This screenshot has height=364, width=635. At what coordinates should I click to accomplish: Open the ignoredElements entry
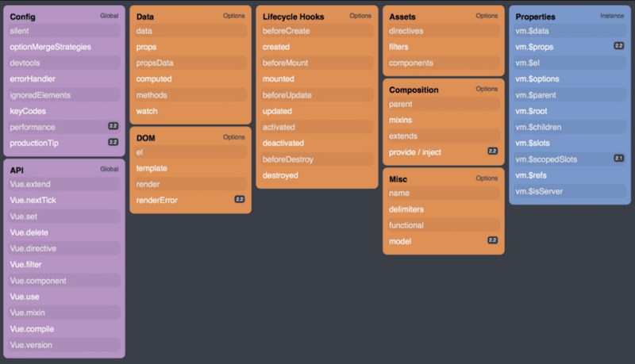[x=64, y=95]
